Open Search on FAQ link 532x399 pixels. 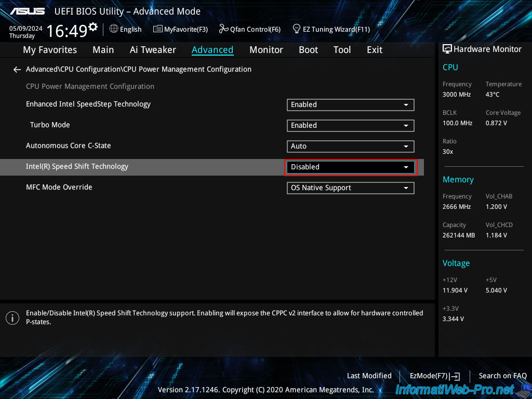[x=502, y=376]
